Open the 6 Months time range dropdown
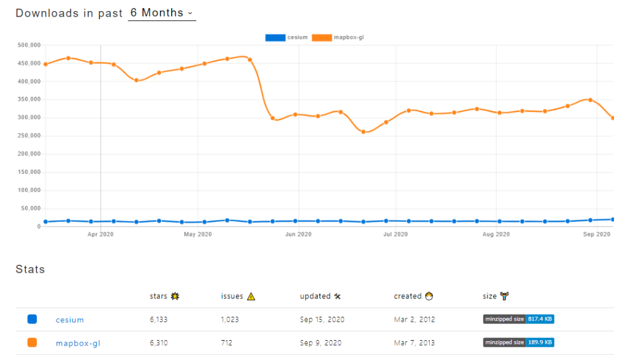Viewport: 628px width, 364px height. pyautogui.click(x=161, y=13)
